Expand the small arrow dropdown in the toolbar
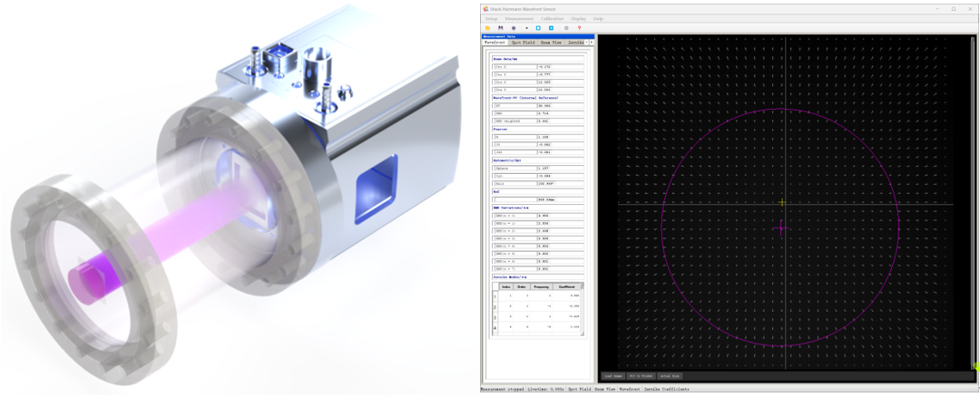 point(526,28)
